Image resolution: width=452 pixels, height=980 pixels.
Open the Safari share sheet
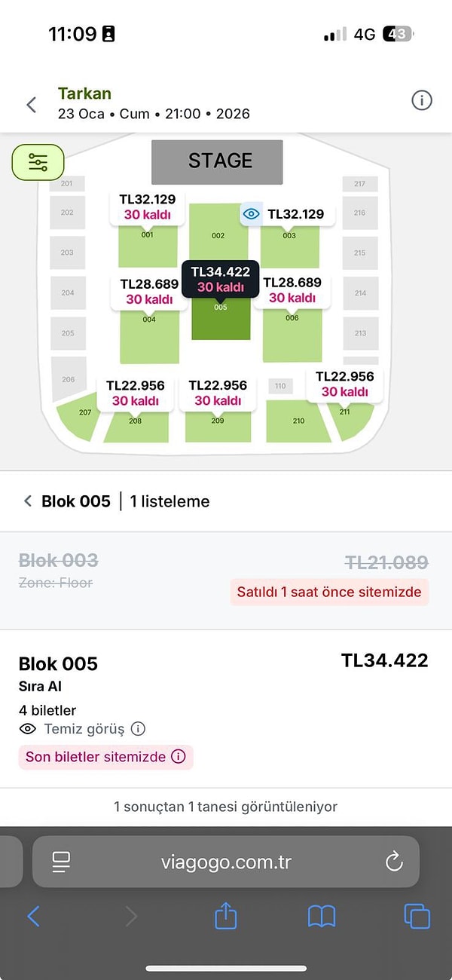click(x=226, y=917)
